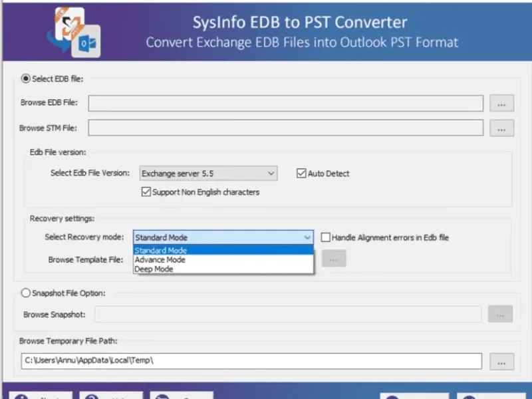
Task: Click the Browse Snapshot path field
Action: 288,314
